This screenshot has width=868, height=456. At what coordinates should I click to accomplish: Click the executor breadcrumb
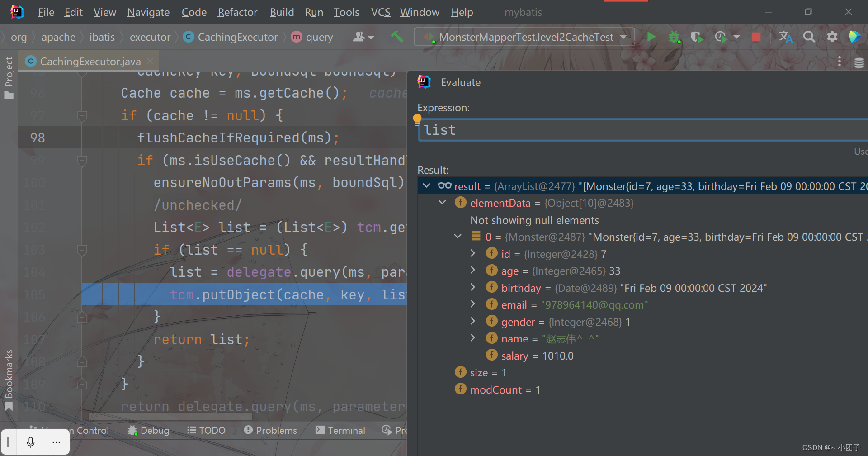coord(150,37)
